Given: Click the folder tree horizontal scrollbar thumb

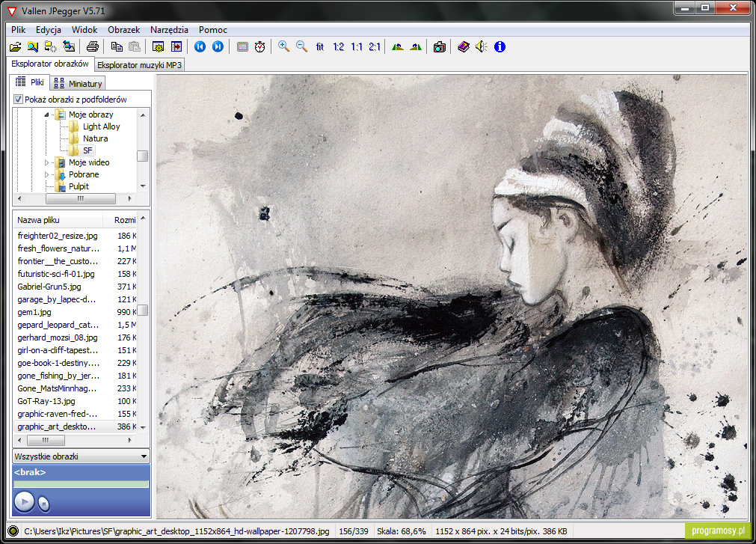Looking at the screenshot, I should coord(81,199).
